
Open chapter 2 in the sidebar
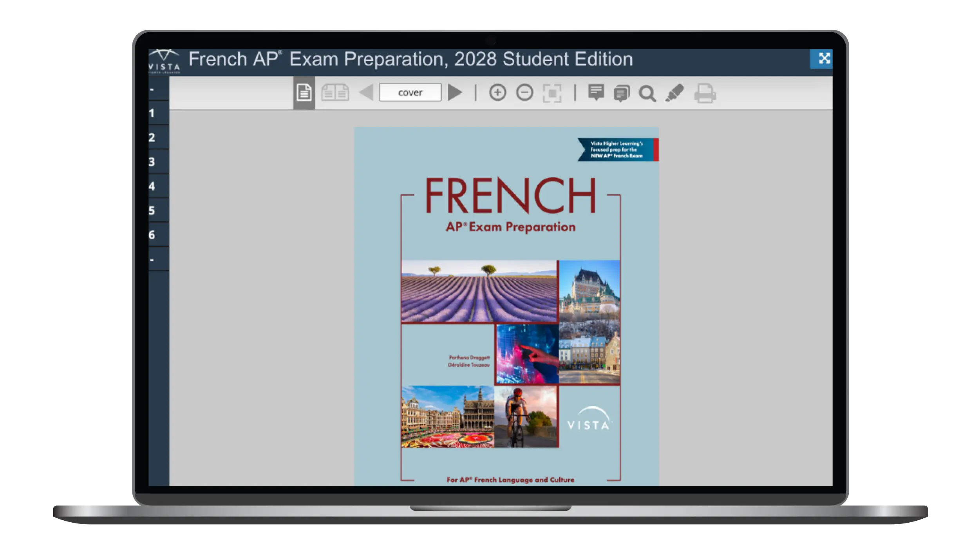pos(159,138)
